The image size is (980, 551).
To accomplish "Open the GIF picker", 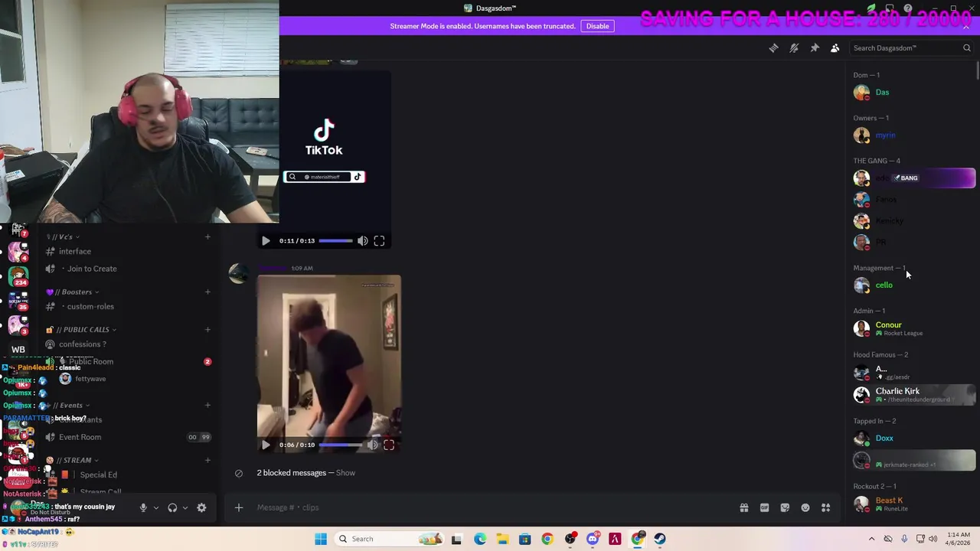I will pos(764,507).
